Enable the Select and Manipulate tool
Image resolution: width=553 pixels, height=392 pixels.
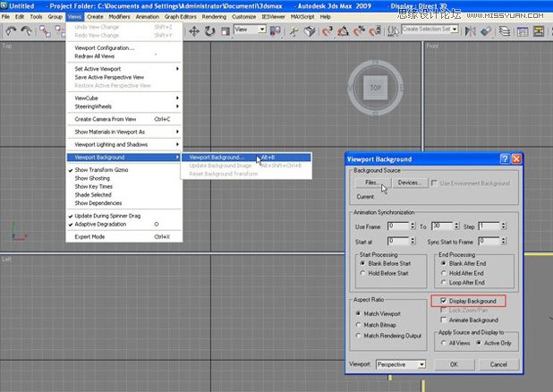point(294,31)
